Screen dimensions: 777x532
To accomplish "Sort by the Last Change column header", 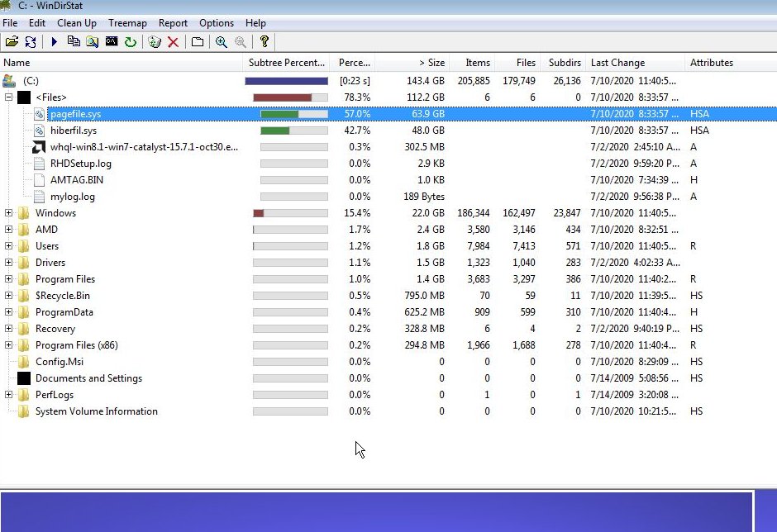I will [x=635, y=63].
